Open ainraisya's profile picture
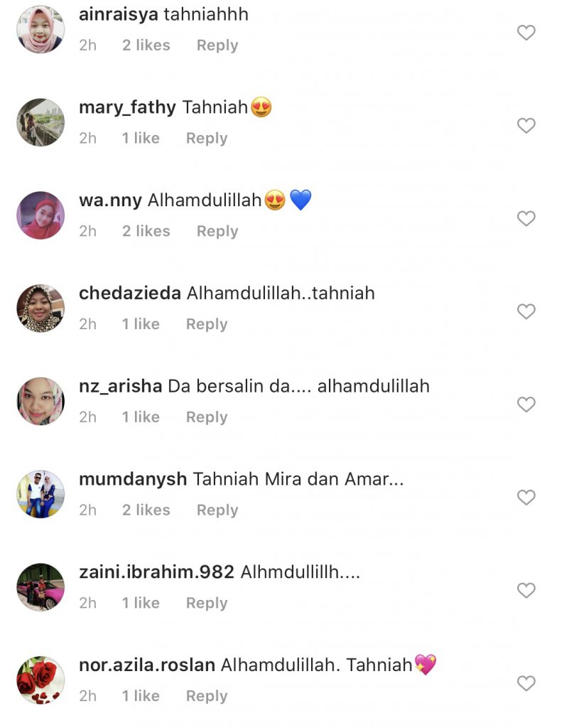Viewport: 569px width, 728px height. 40,30
